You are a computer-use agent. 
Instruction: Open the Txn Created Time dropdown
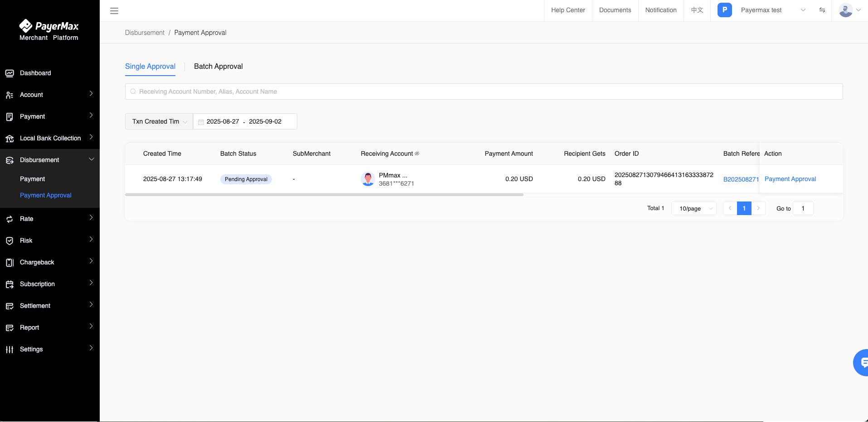pyautogui.click(x=159, y=121)
